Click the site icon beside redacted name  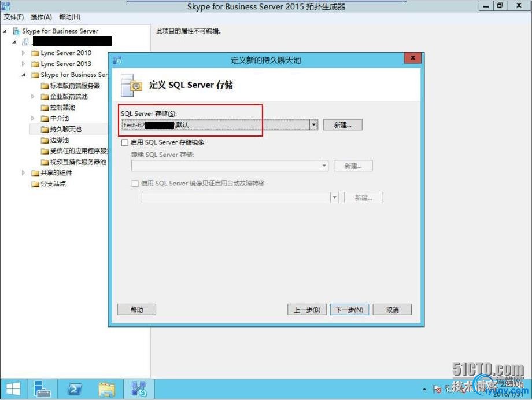click(25, 42)
